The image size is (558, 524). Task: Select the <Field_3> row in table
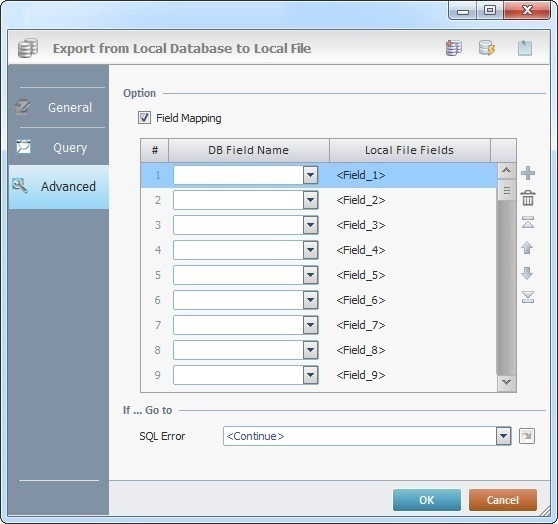[x=319, y=225]
